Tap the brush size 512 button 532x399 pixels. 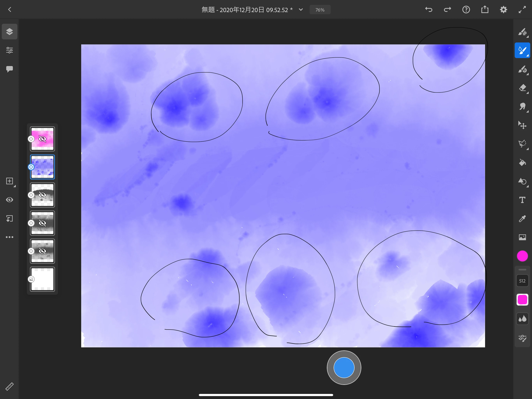click(x=522, y=281)
